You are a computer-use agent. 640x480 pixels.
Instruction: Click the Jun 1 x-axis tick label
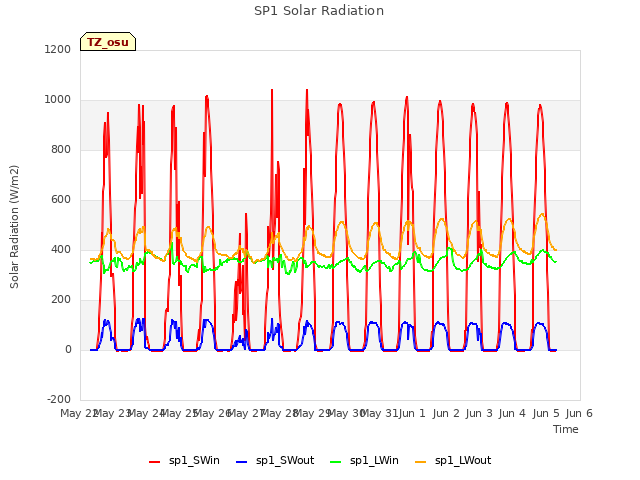click(x=412, y=413)
